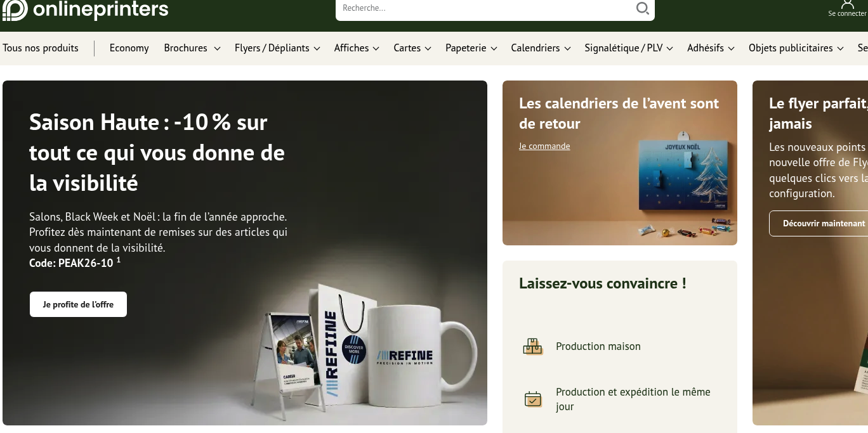Click the Saison Haute headline
Viewport: 868px width, 433px height.
pos(157,153)
